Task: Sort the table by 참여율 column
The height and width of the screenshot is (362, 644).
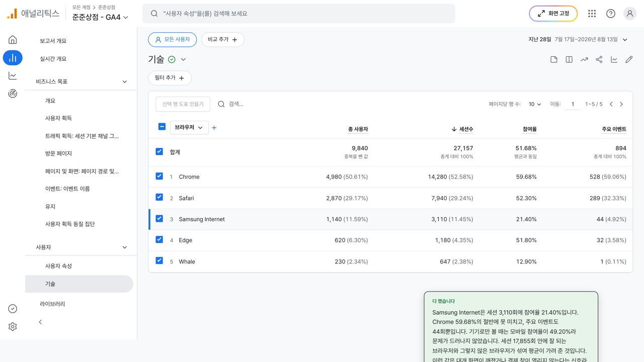Action: (x=529, y=129)
